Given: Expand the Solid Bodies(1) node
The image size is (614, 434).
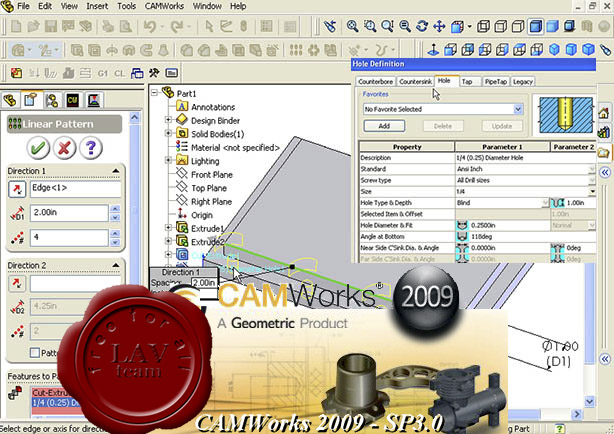Looking at the screenshot, I should click(168, 133).
